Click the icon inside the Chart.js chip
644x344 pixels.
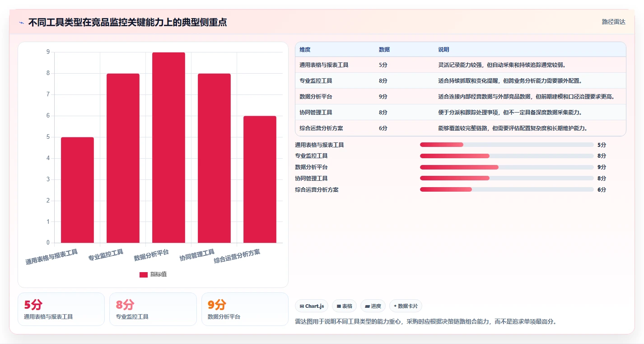[302, 306]
